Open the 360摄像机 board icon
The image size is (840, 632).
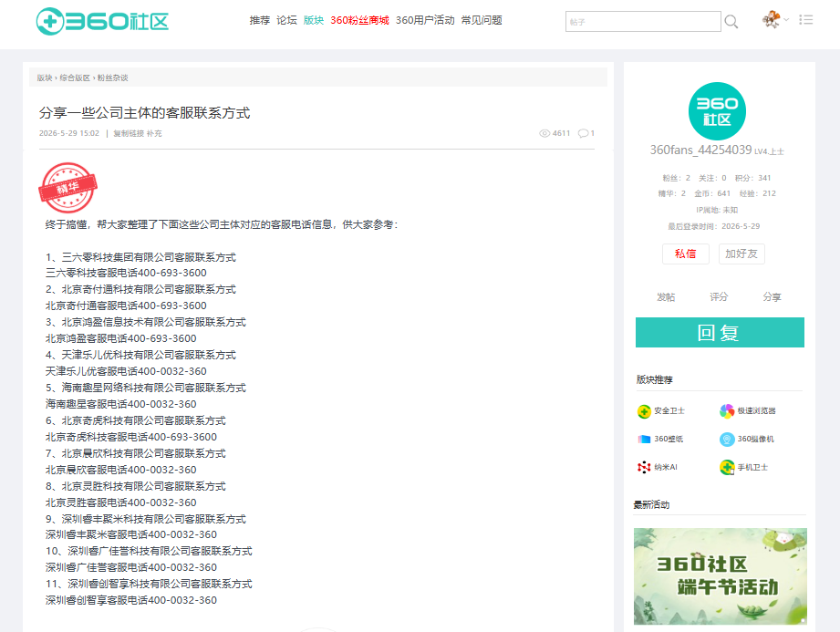(727, 440)
